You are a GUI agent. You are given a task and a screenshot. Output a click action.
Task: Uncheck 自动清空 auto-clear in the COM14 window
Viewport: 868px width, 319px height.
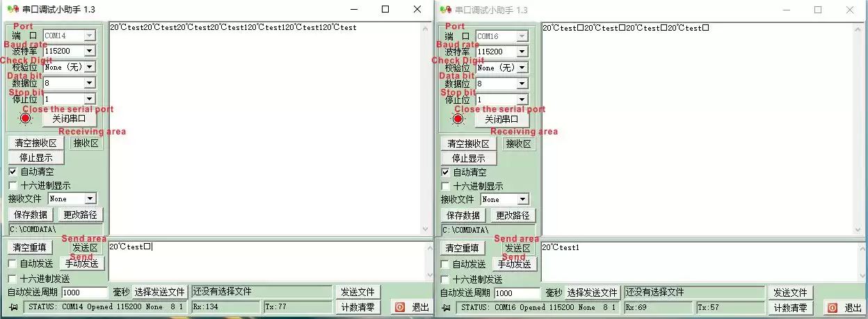(13, 171)
